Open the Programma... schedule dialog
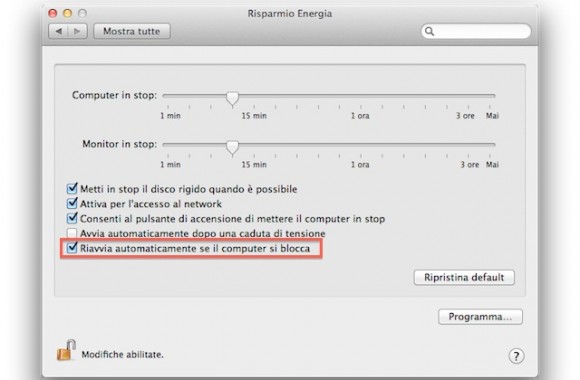This screenshot has height=380, width=580. click(x=480, y=317)
